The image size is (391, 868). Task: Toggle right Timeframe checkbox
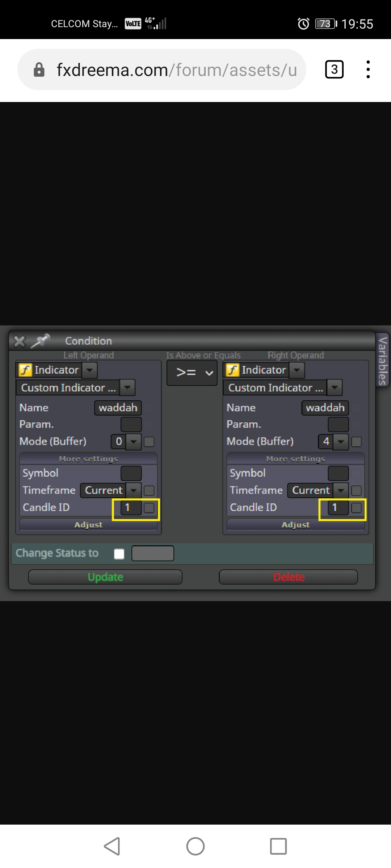pyautogui.click(x=356, y=490)
